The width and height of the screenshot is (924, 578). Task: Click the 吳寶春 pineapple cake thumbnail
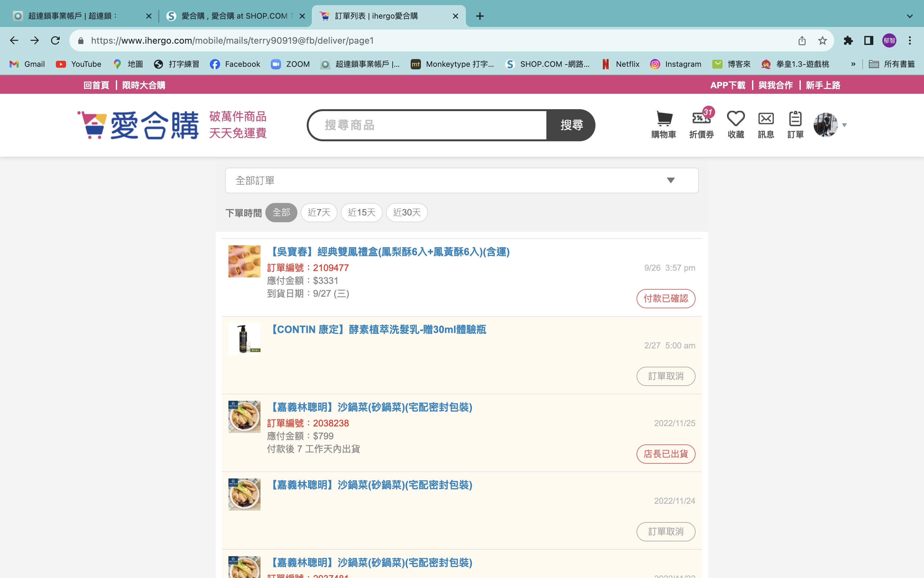tap(244, 261)
